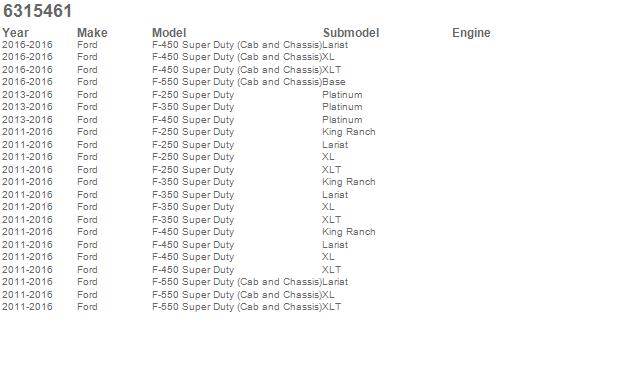The height and width of the screenshot is (375, 628).
Task: Click the part number 6315461 heading
Action: click(37, 11)
